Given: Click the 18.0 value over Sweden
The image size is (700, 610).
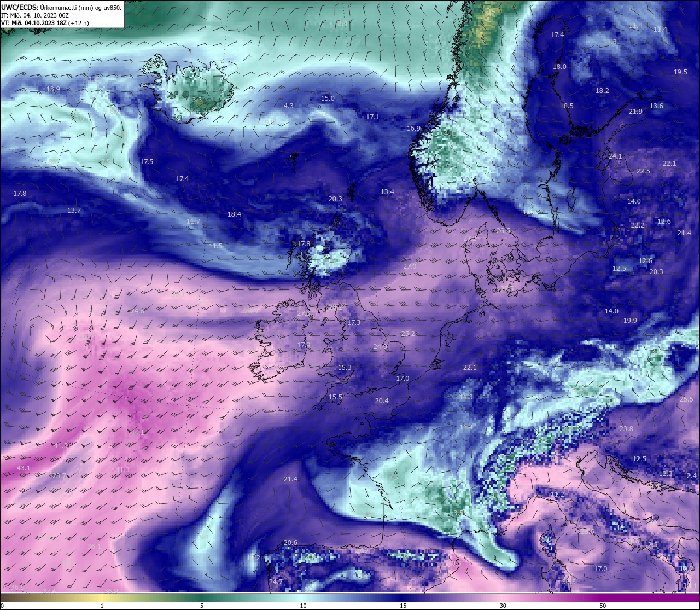Looking at the screenshot, I should (559, 67).
